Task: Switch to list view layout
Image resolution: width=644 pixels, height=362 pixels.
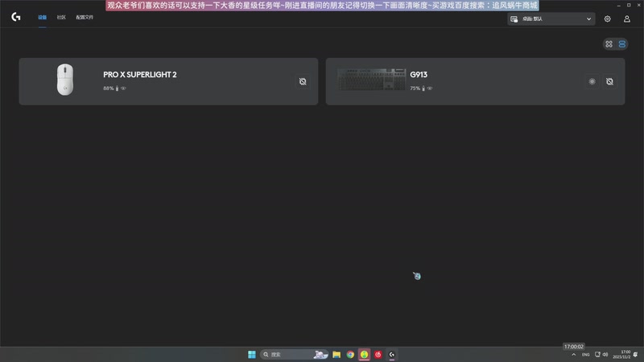Action: (621, 44)
